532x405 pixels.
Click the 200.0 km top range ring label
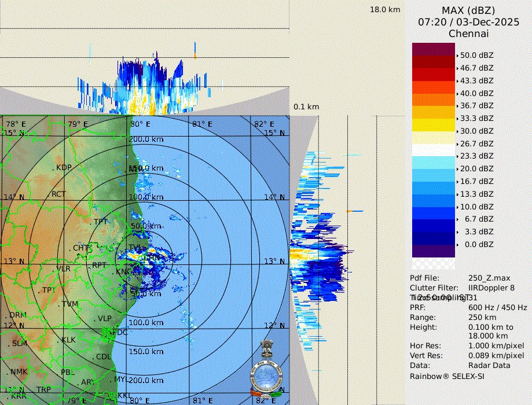[x=145, y=139]
